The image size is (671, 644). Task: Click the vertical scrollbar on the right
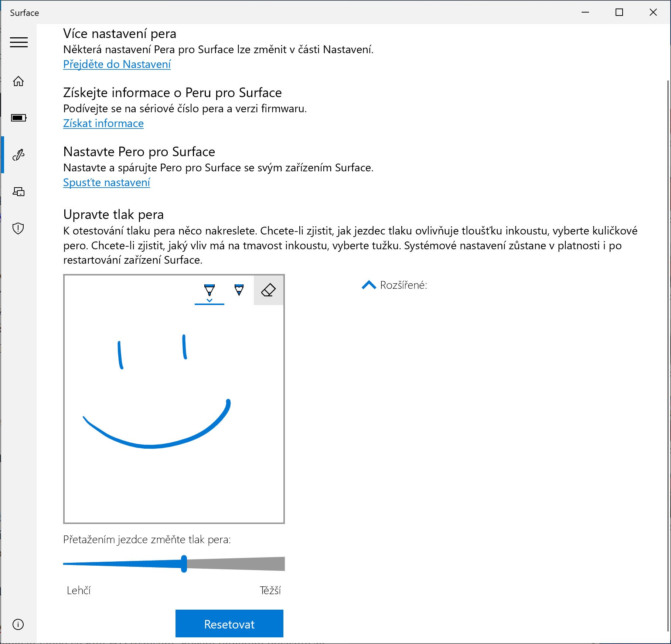[x=668, y=355]
